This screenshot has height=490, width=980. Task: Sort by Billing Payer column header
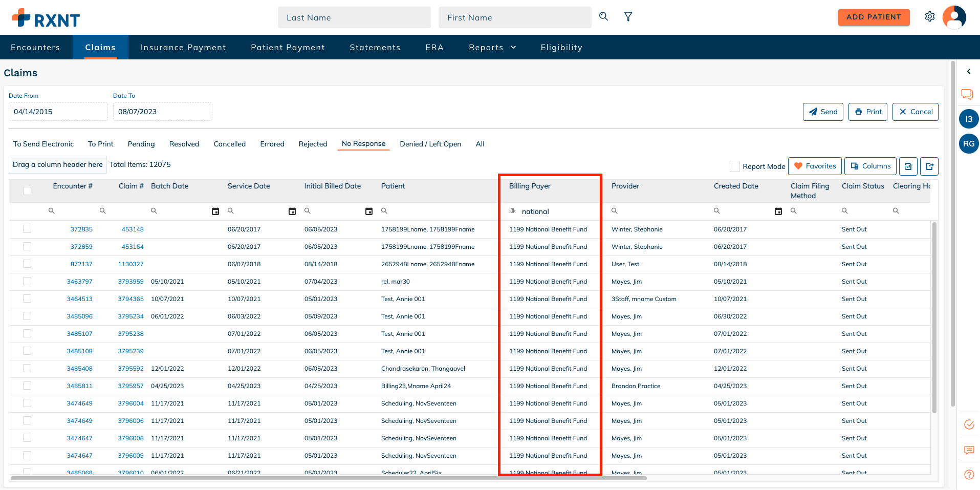click(x=530, y=186)
